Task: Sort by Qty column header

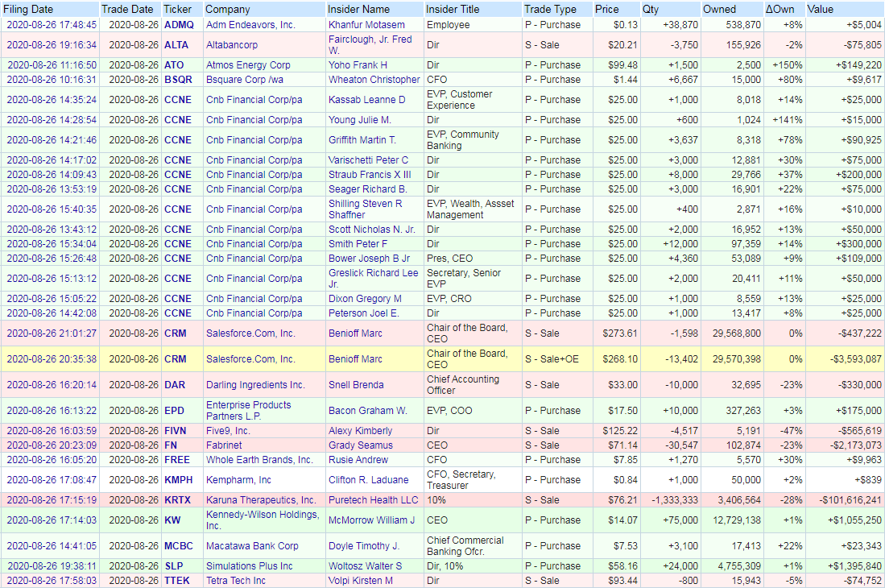Action: click(x=650, y=9)
